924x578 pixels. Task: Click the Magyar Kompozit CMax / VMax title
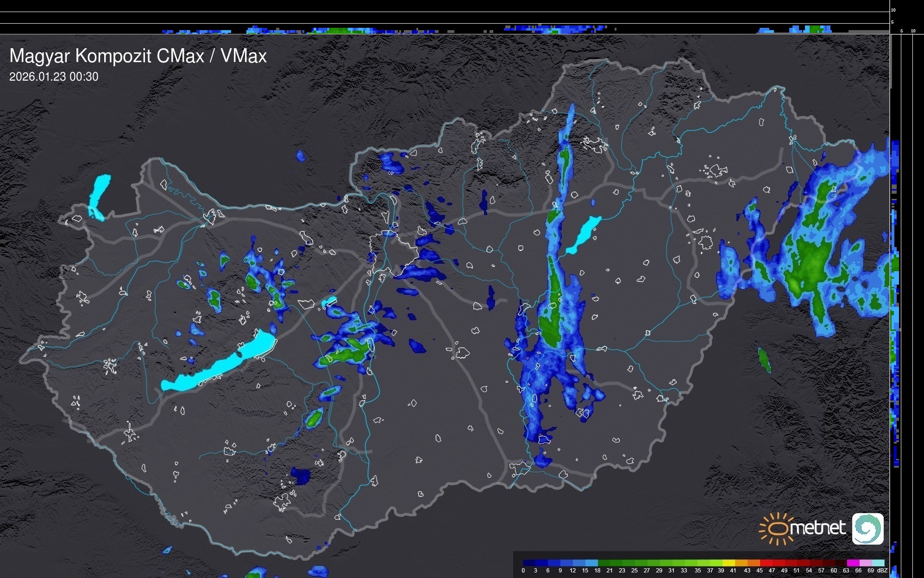click(138, 56)
